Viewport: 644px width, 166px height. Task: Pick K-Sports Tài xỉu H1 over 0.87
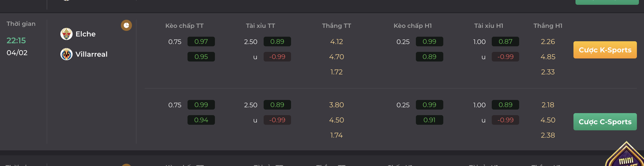[x=505, y=41]
